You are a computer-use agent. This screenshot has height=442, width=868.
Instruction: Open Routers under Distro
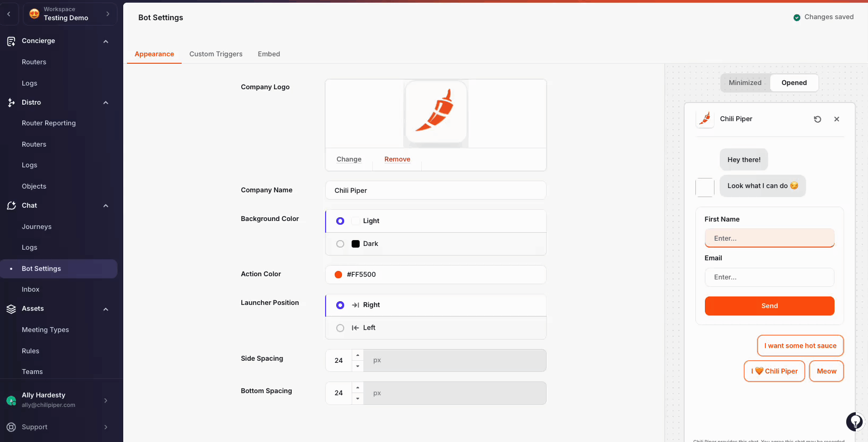tap(34, 144)
